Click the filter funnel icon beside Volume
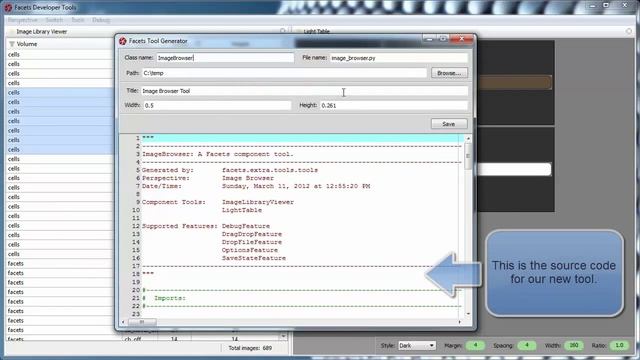The width and height of the screenshot is (640, 360). 12,44
